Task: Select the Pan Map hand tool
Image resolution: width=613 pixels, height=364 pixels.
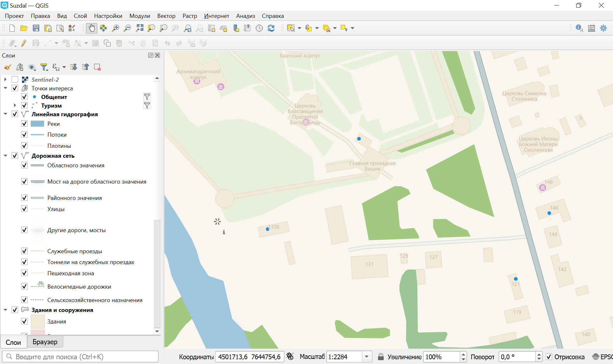Action: click(x=92, y=28)
